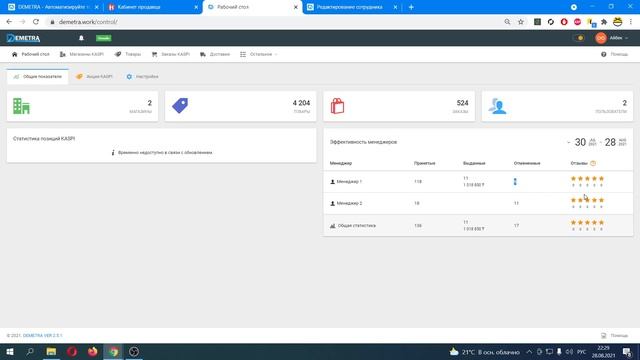Open Магазины KASPI in the navigation menu
The image size is (640, 360).
click(82, 54)
